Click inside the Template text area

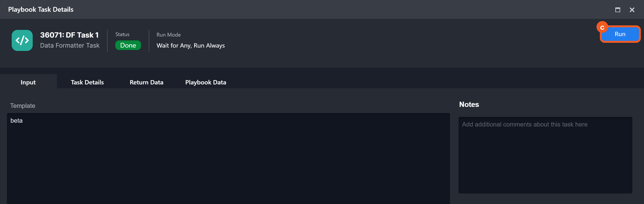[x=228, y=158]
